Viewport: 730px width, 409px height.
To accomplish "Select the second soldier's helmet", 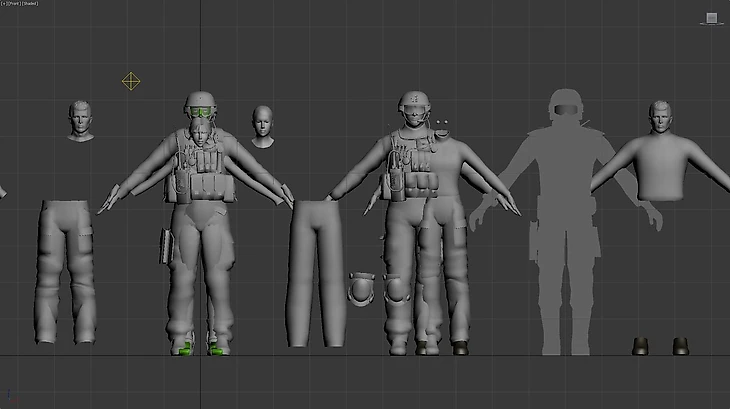I will point(413,103).
